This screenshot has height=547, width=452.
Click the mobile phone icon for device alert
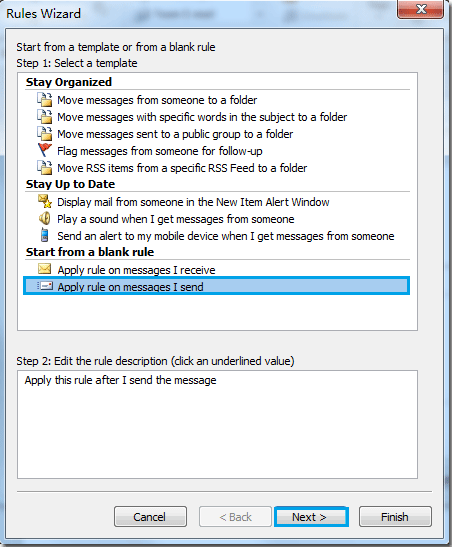(x=44, y=235)
